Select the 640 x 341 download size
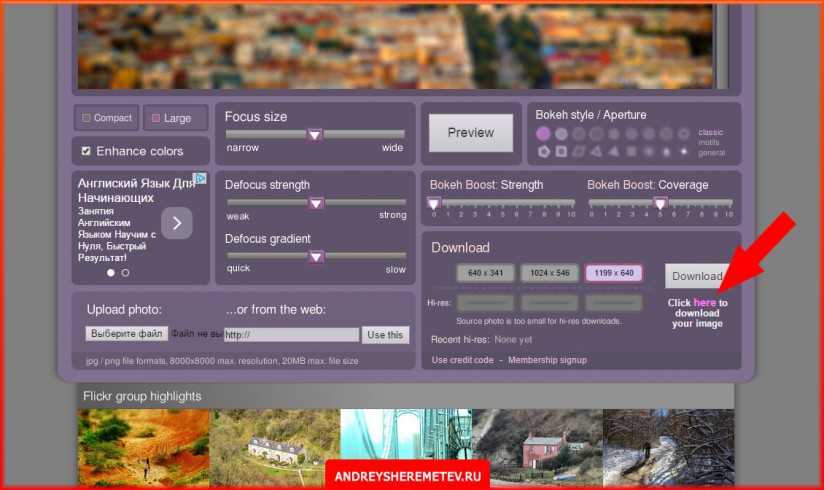824x490 pixels. [x=486, y=274]
